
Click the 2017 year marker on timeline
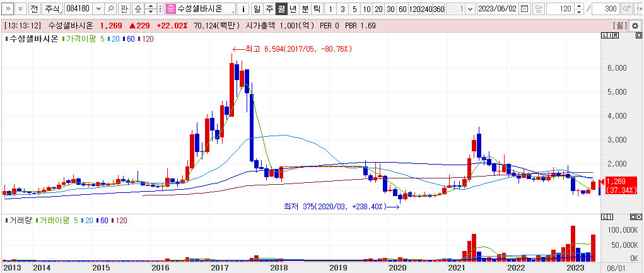[220, 268]
